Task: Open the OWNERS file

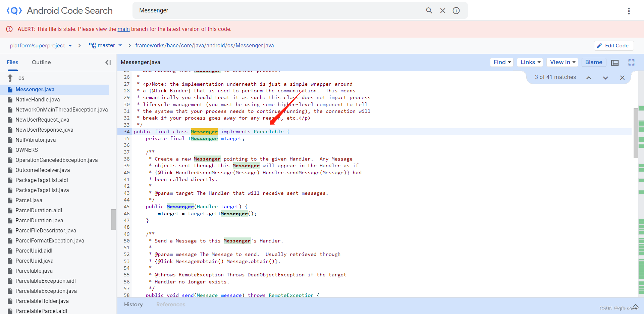Action: pos(26,150)
